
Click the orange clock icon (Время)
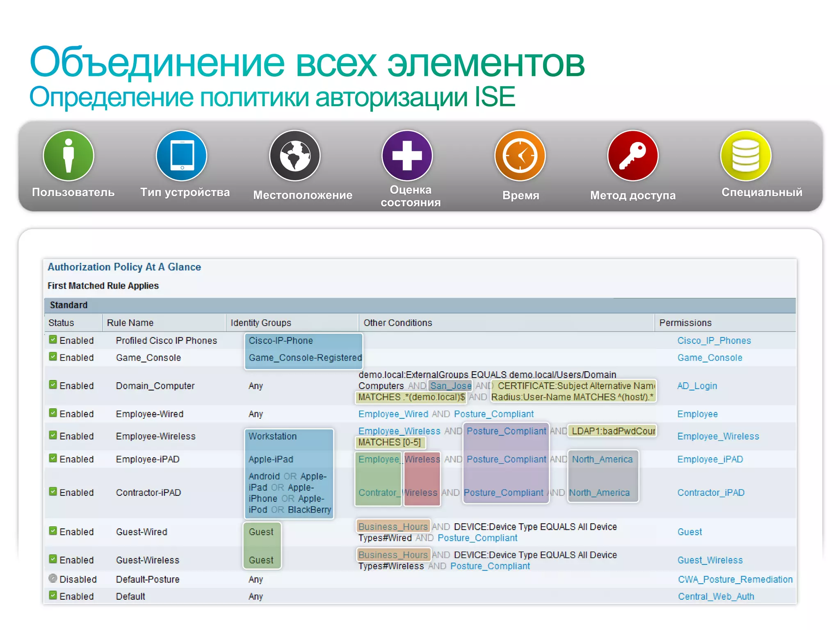click(x=520, y=155)
